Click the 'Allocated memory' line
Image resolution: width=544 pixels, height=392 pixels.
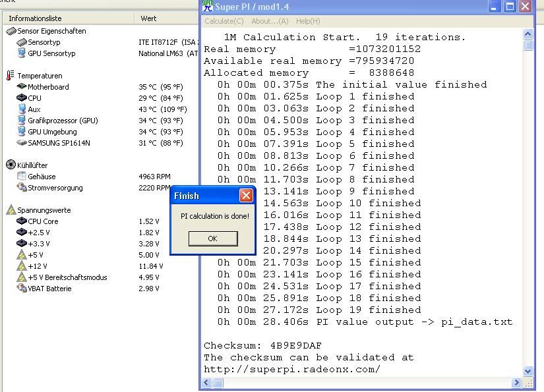click(309, 72)
